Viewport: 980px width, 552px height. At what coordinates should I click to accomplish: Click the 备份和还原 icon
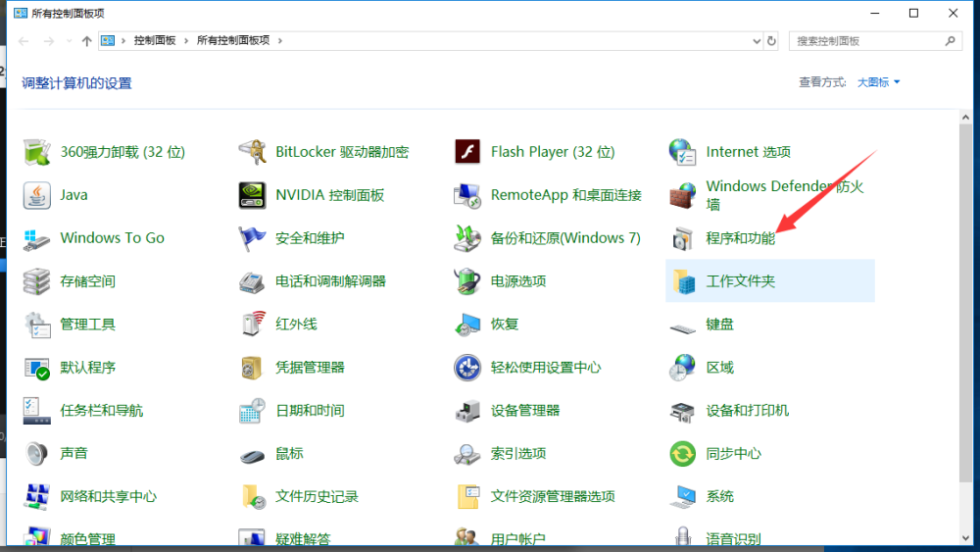[467, 238]
